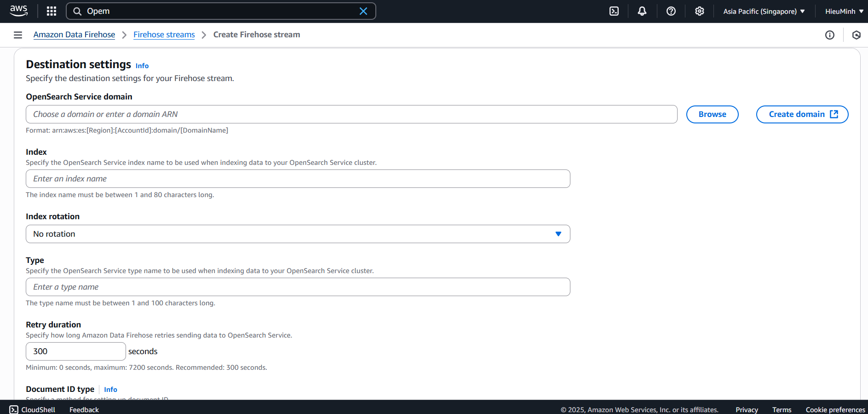Click the 'Create Firehose stream' breadcrumb text
This screenshot has width=868, height=414.
click(257, 35)
